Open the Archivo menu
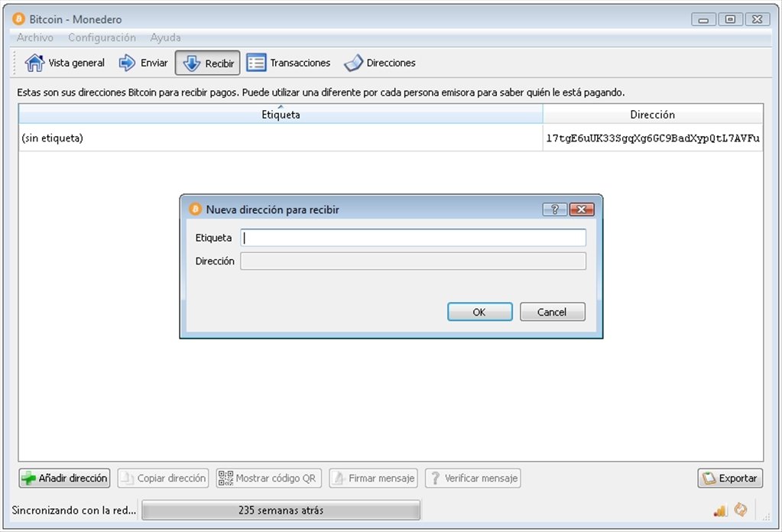 [35, 37]
